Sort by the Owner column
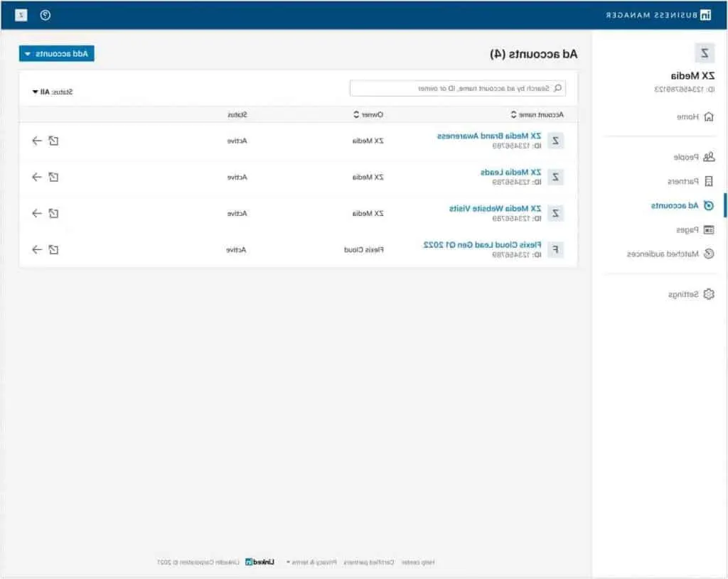728x579 pixels. [x=369, y=114]
